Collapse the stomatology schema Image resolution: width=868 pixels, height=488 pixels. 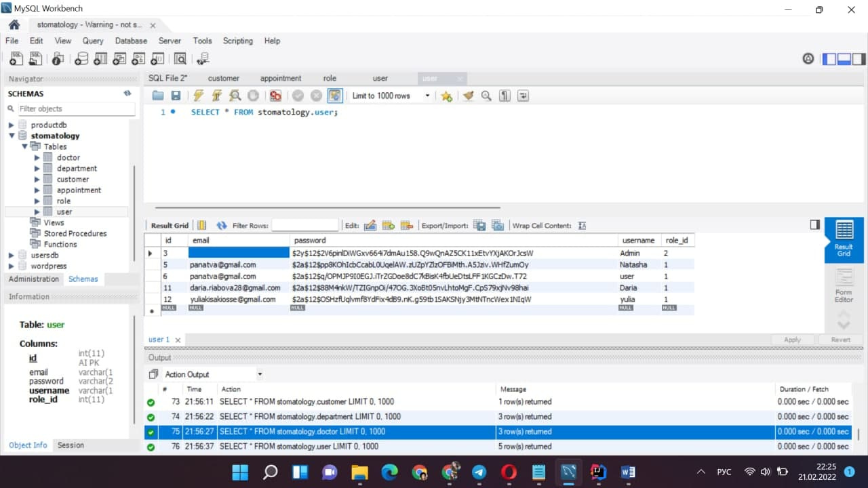click(11, 136)
